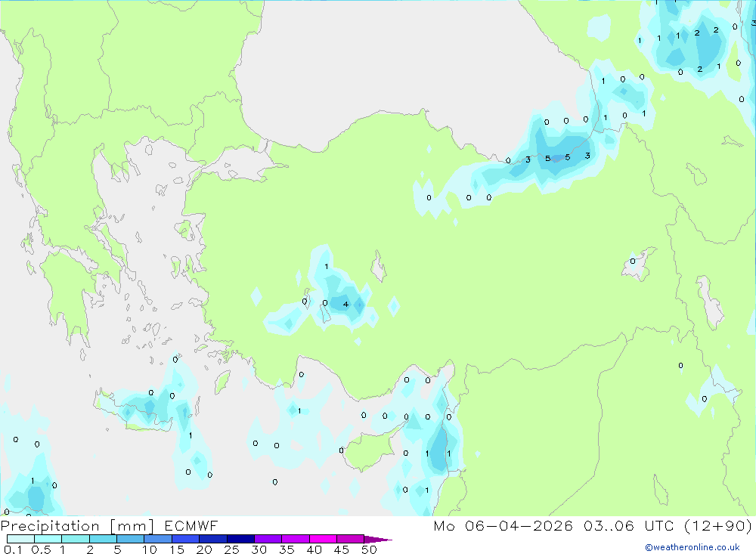
Task: Click the "0.5" legend scale label
Action: (x=41, y=549)
